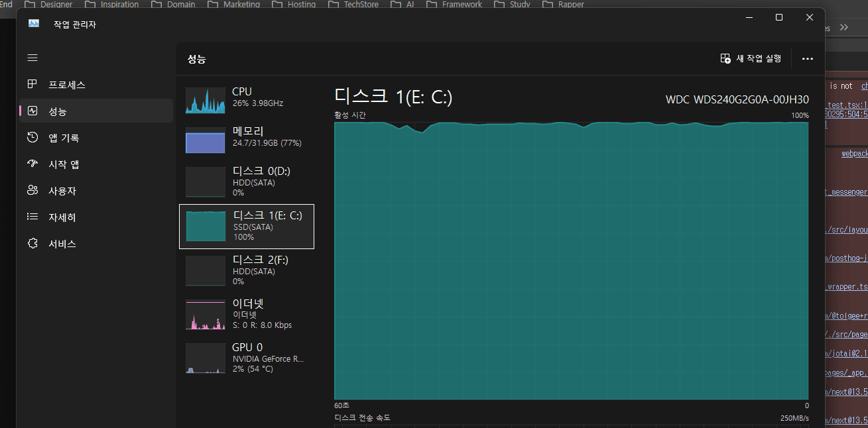Open the 프로세스 (Processes) page icon

coord(32,85)
